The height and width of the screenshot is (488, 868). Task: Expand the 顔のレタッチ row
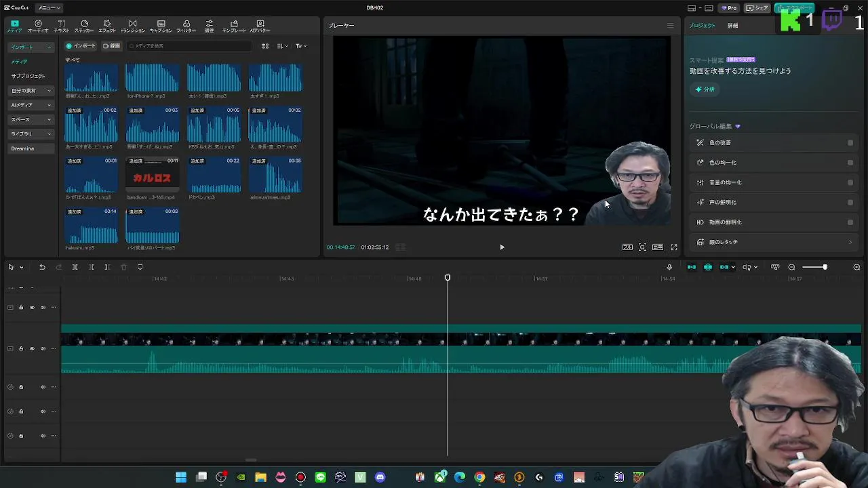[x=773, y=242]
